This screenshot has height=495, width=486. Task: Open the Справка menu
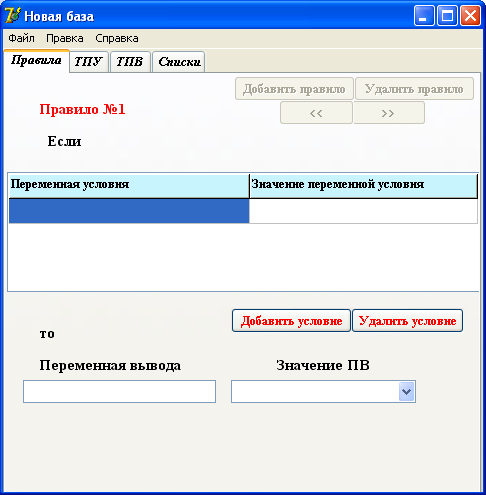[x=117, y=39]
